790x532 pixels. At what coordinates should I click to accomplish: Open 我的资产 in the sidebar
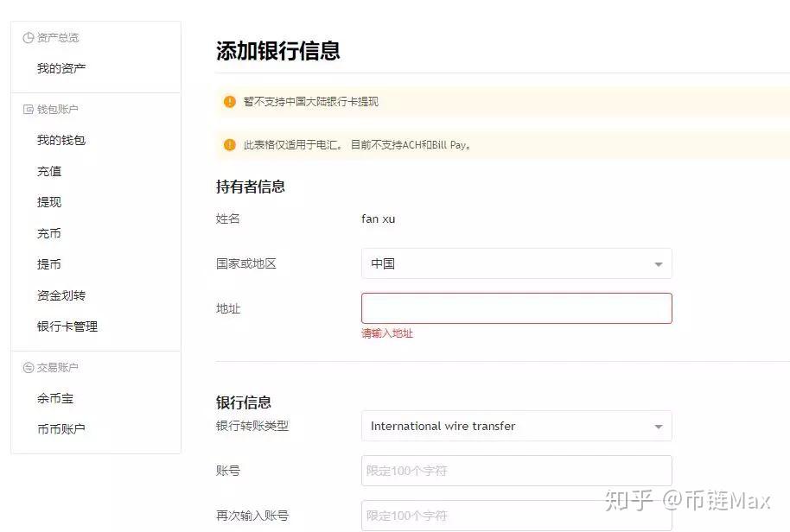pos(61,68)
